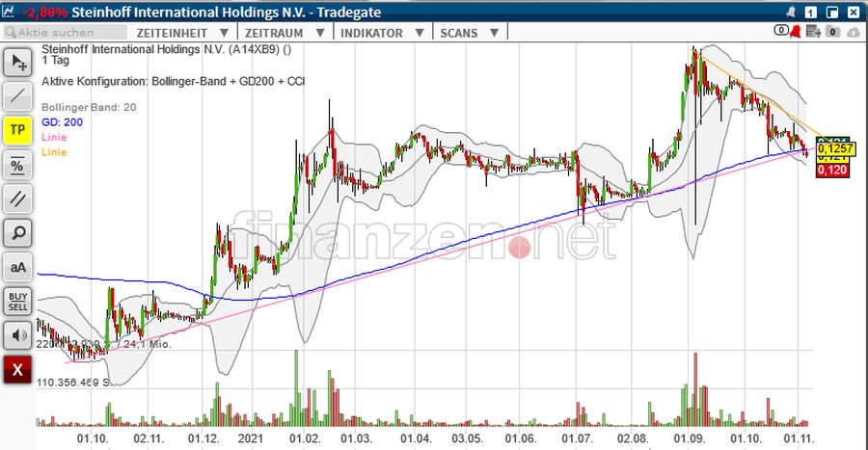The height and width of the screenshot is (450, 868).
Task: Open the BUY SELL order tool
Action: (x=17, y=302)
